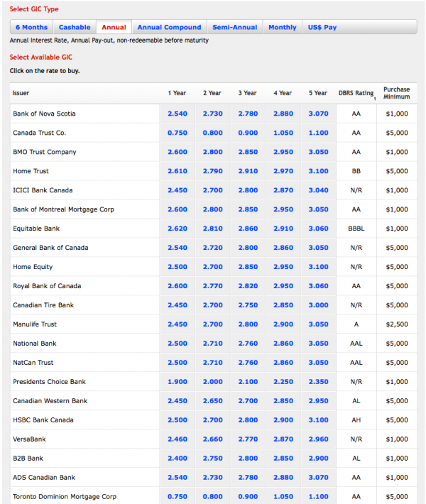
Task: Select NatCan Trust 3 Year rate 2.760
Action: point(248,363)
